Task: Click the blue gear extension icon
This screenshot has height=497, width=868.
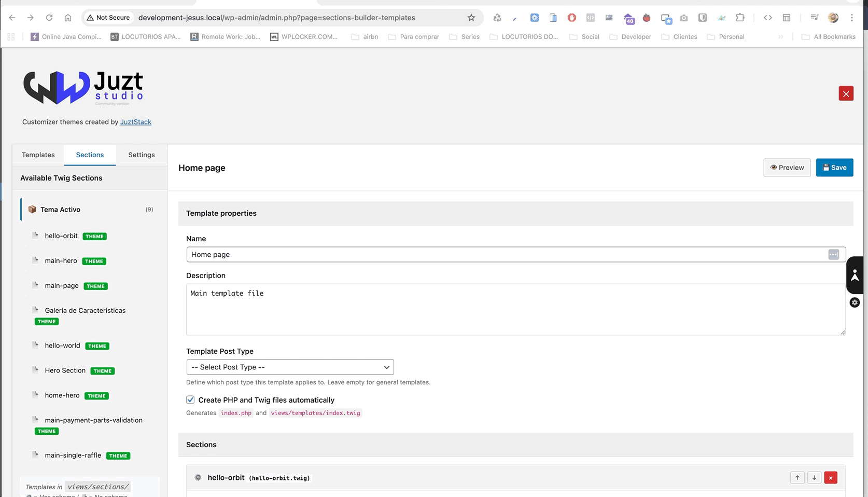Action: 535,18
